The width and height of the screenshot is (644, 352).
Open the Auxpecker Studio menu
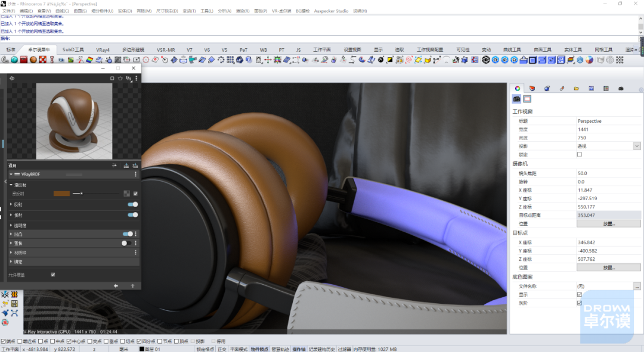click(331, 11)
